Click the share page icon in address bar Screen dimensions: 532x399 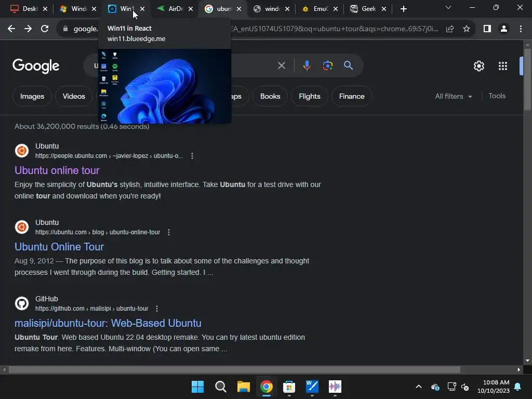(450, 29)
